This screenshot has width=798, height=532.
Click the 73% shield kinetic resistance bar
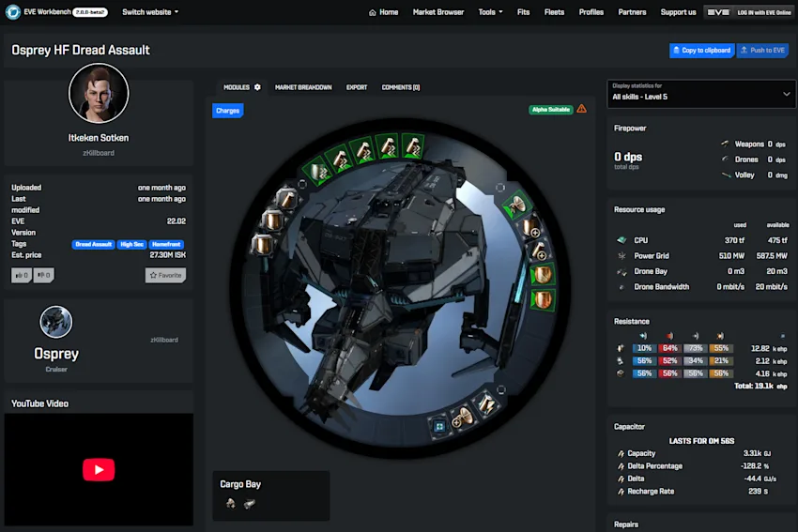[695, 348]
